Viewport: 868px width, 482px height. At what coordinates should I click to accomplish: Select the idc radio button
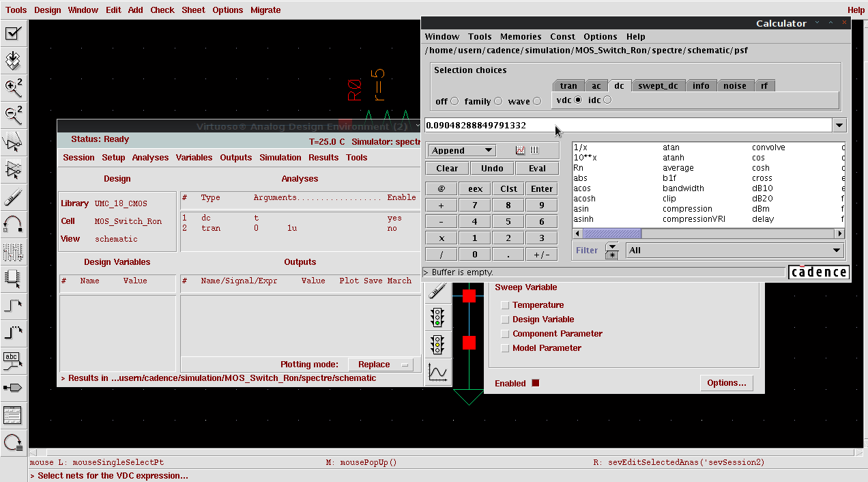(607, 100)
